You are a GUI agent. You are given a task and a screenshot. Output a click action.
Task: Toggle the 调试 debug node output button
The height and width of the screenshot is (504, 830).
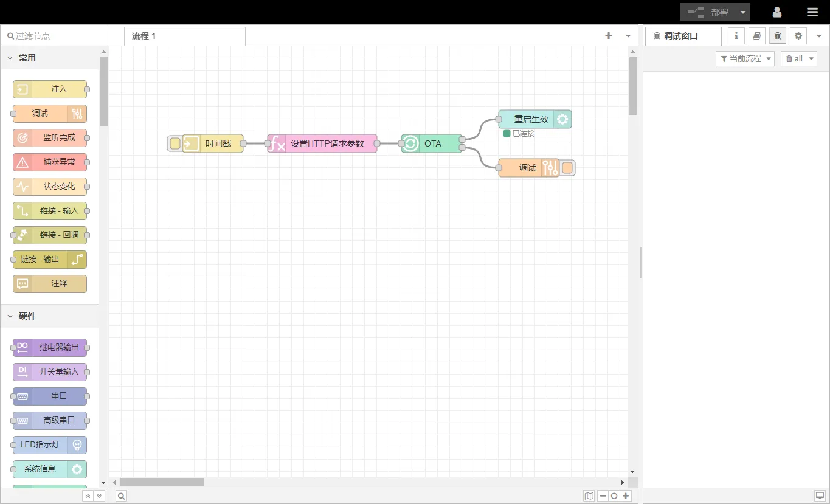tap(567, 168)
